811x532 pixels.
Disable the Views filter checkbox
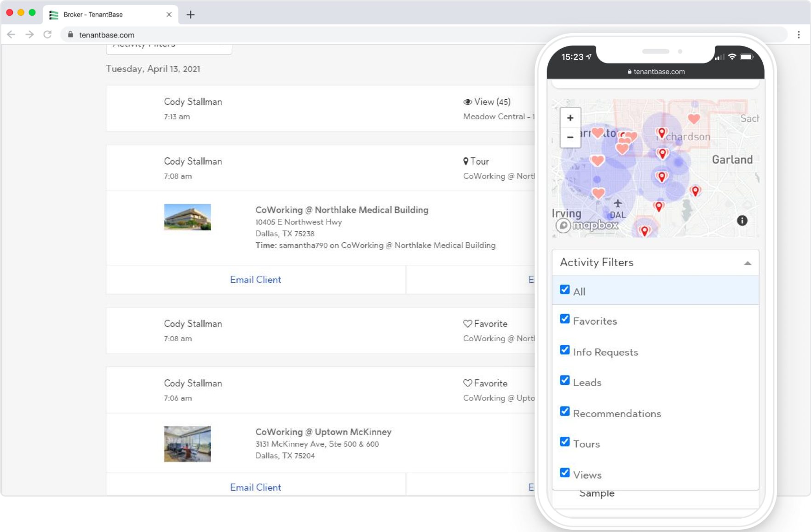tap(565, 473)
